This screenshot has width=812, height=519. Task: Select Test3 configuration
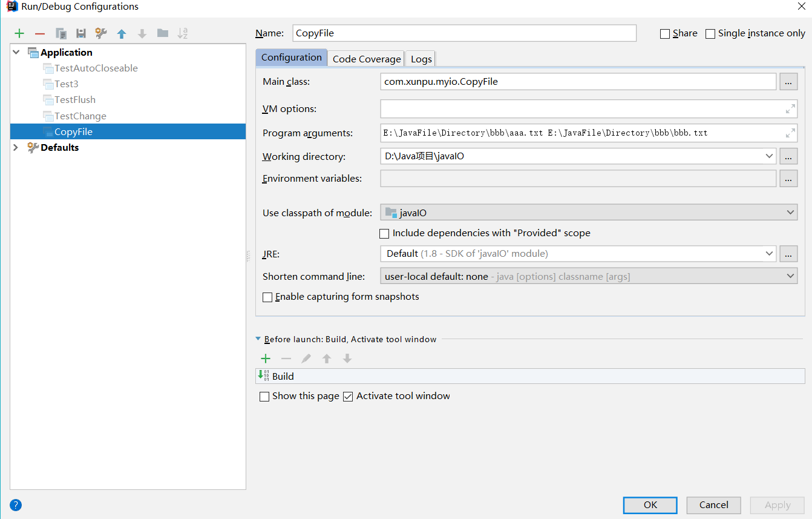pyautogui.click(x=67, y=84)
